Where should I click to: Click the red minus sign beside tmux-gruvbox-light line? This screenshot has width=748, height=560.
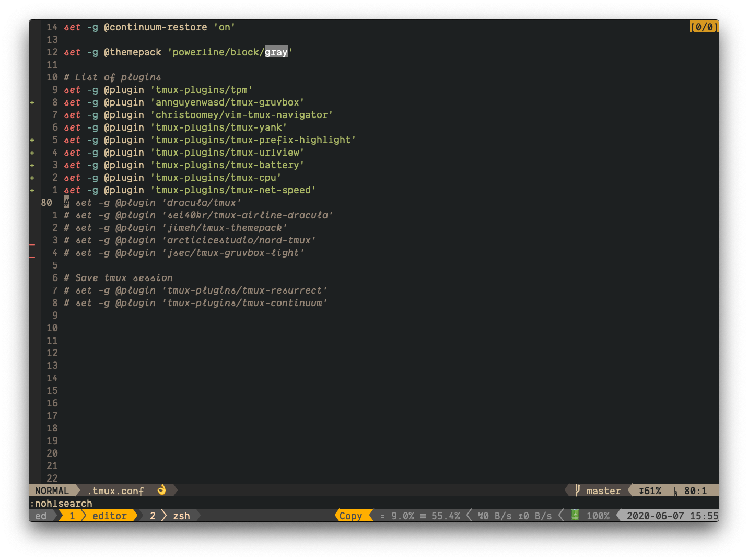[x=32, y=257]
